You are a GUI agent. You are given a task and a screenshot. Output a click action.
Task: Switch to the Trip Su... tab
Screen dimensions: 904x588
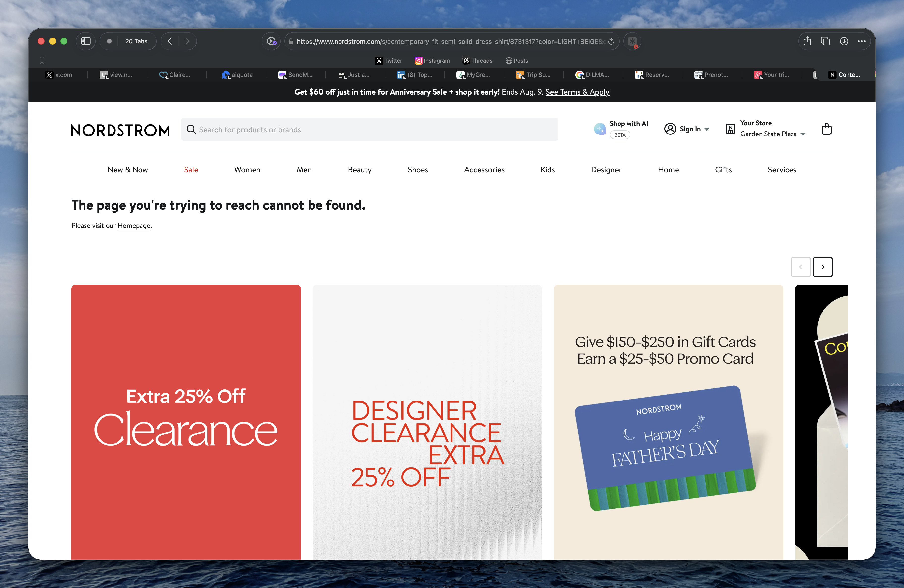click(533, 75)
